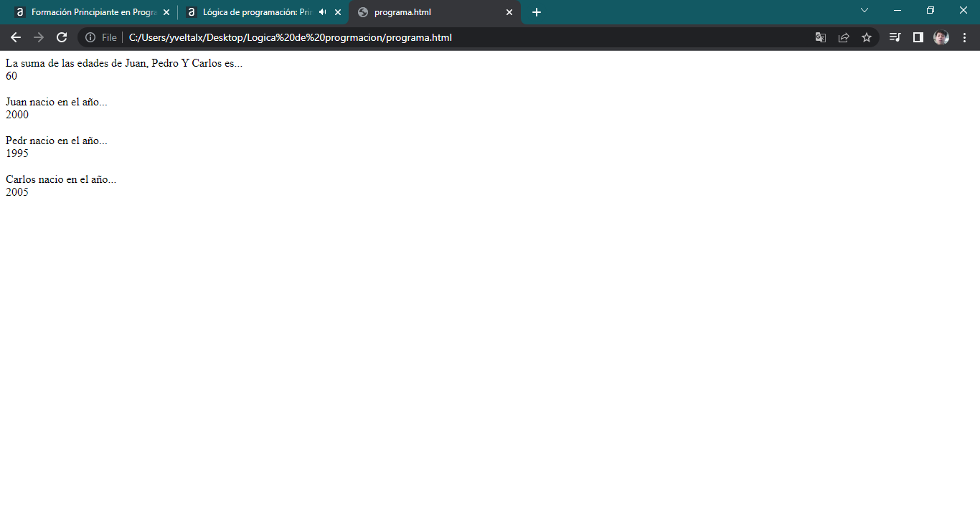Screen dimensions: 980x522
Task: Click the value 60
Action: 11,76
